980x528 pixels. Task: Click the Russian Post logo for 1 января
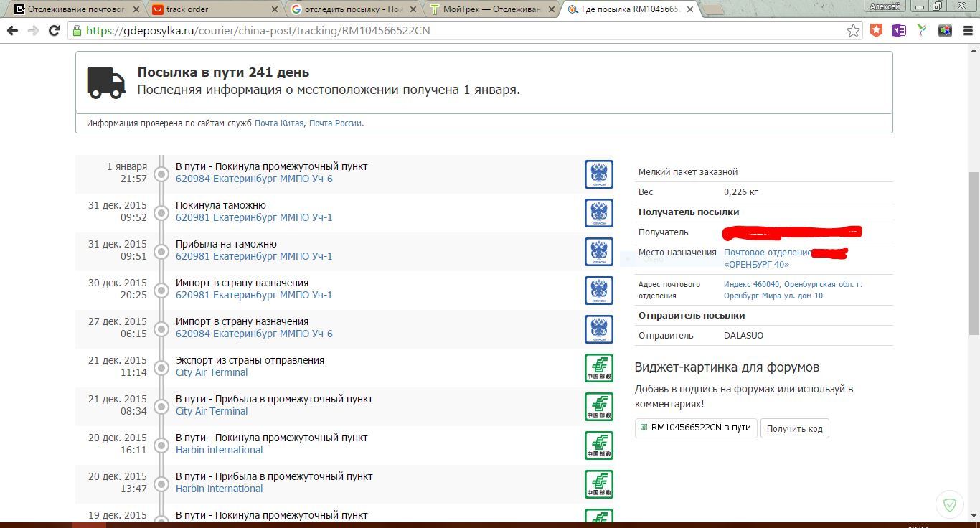pyautogui.click(x=598, y=174)
